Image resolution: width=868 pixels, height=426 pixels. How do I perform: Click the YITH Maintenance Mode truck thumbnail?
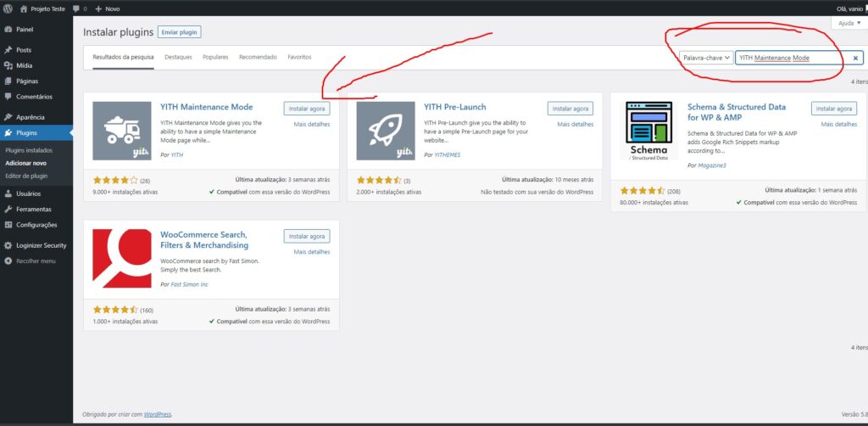(122, 131)
